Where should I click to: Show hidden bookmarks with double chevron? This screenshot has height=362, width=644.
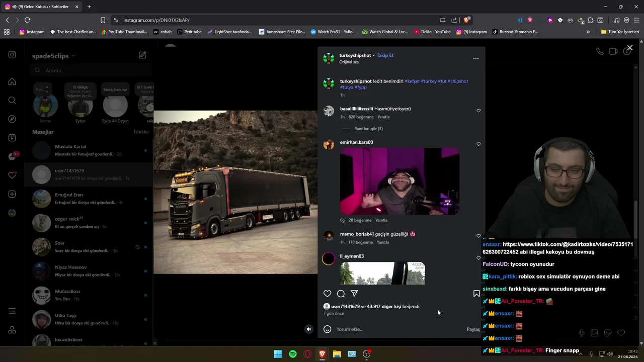[x=588, y=32]
